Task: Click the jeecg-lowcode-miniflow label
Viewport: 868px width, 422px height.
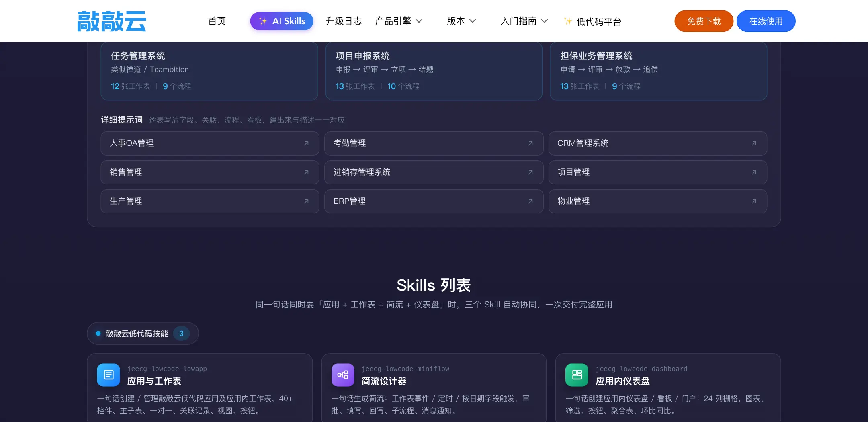Action: [405, 369]
